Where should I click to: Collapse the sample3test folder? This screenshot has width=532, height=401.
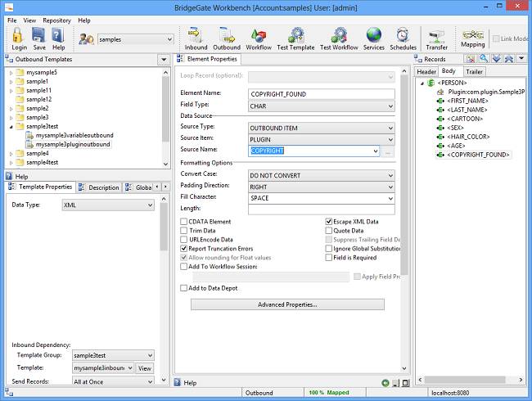coord(11,127)
